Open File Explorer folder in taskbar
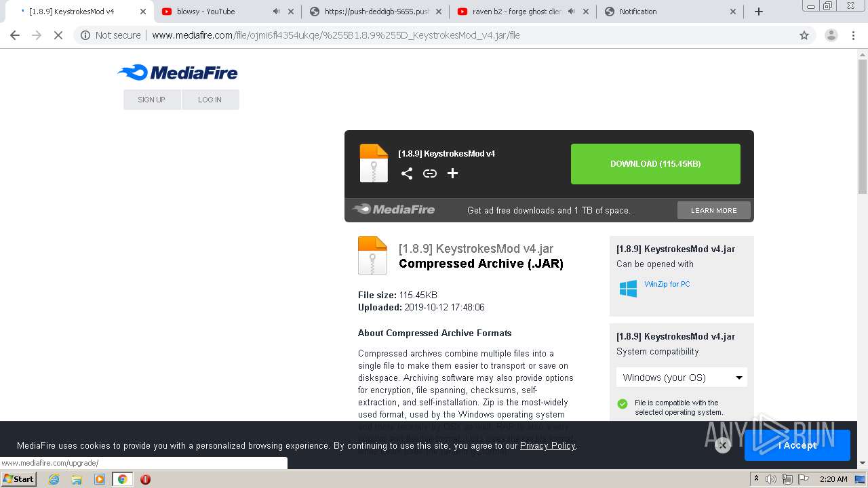Screen dimensions: 868x488 [77, 479]
